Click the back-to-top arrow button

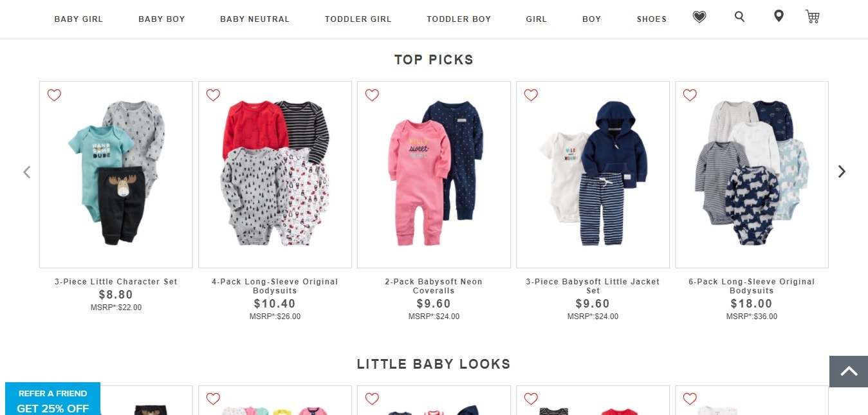pos(849,371)
